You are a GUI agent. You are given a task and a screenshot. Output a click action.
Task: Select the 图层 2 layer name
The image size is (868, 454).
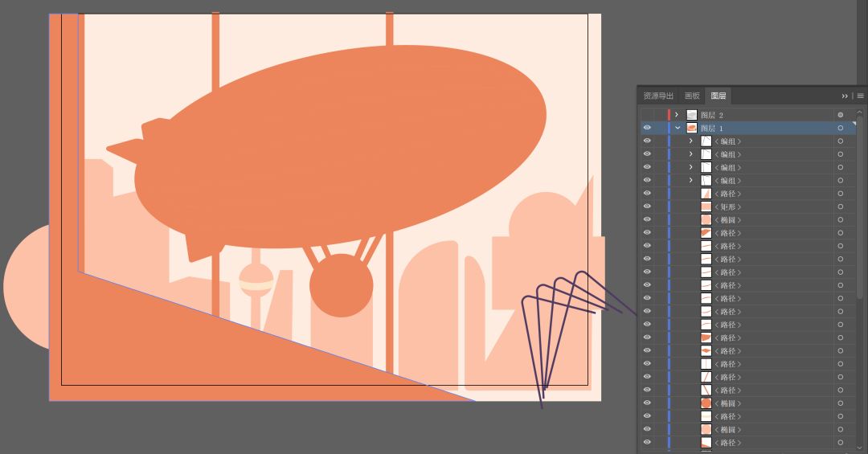[x=712, y=115]
